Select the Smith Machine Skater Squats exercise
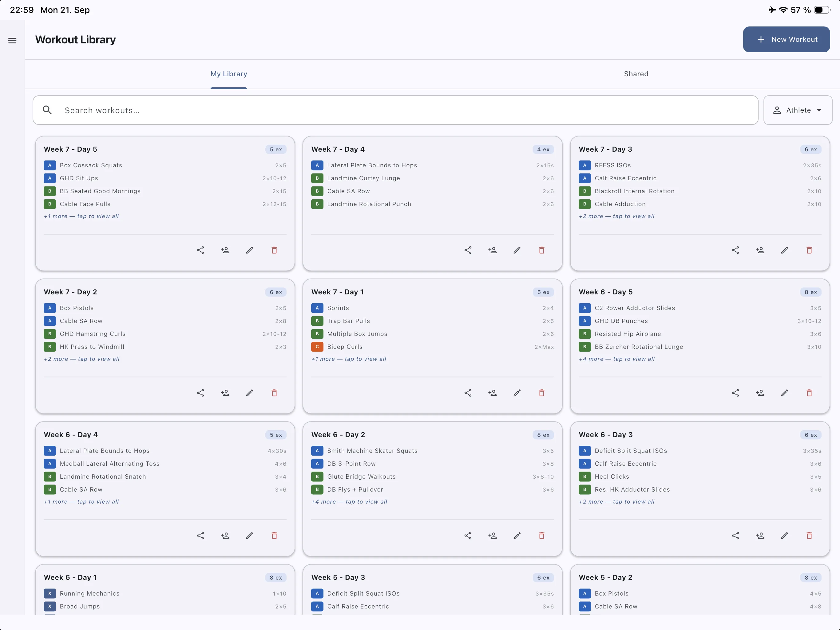The width and height of the screenshot is (840, 630). (x=432, y=451)
